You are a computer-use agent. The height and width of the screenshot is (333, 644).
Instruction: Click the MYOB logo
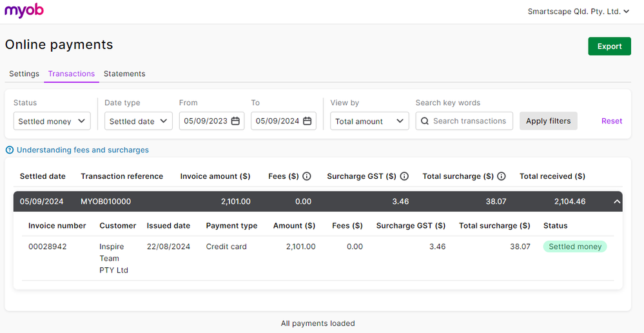[24, 11]
